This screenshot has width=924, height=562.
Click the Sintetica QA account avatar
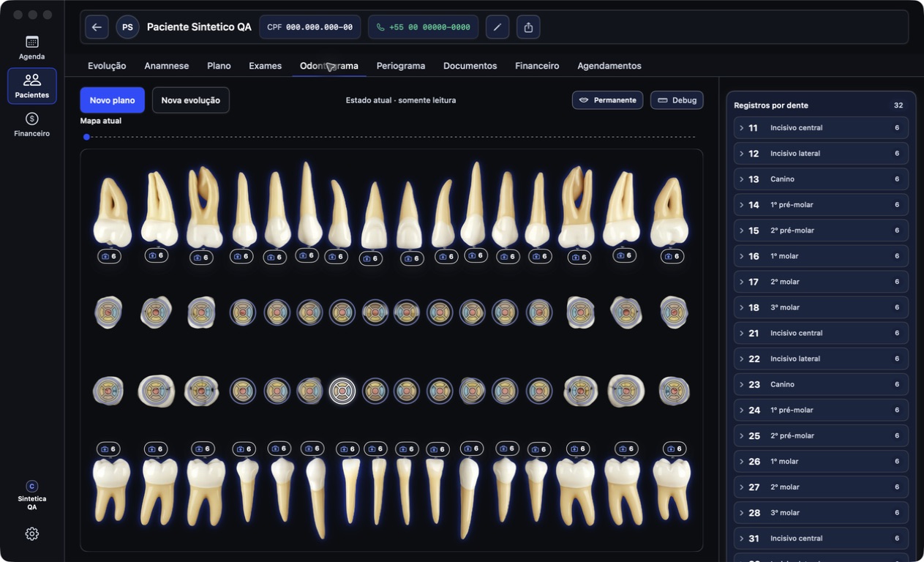coord(31,486)
